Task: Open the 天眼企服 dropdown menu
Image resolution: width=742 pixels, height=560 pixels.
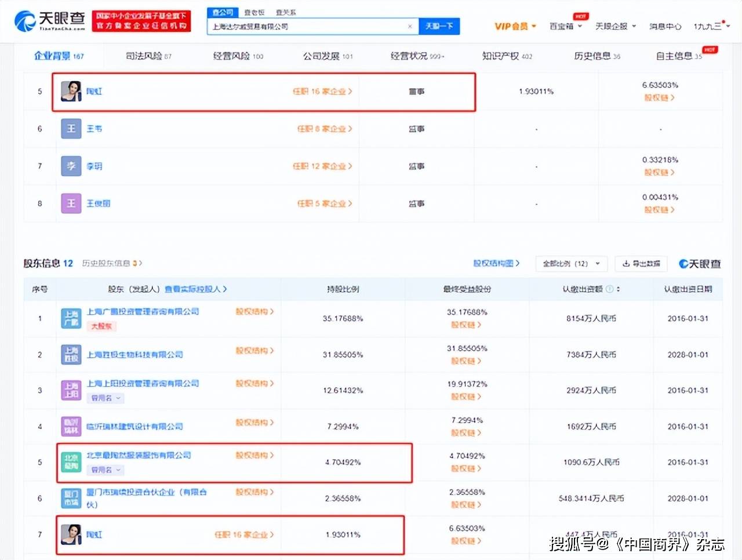Action: [616, 27]
